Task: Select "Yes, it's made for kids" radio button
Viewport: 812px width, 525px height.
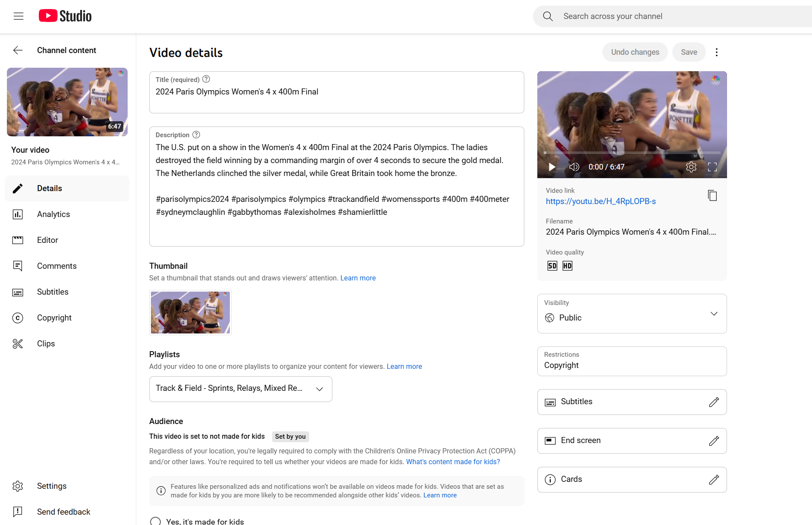Action: [156, 521]
